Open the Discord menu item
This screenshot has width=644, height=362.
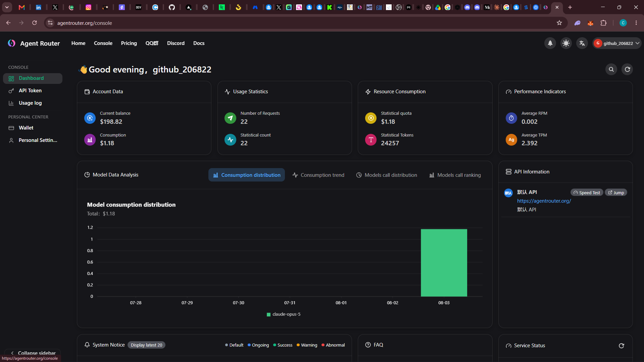coord(176,43)
